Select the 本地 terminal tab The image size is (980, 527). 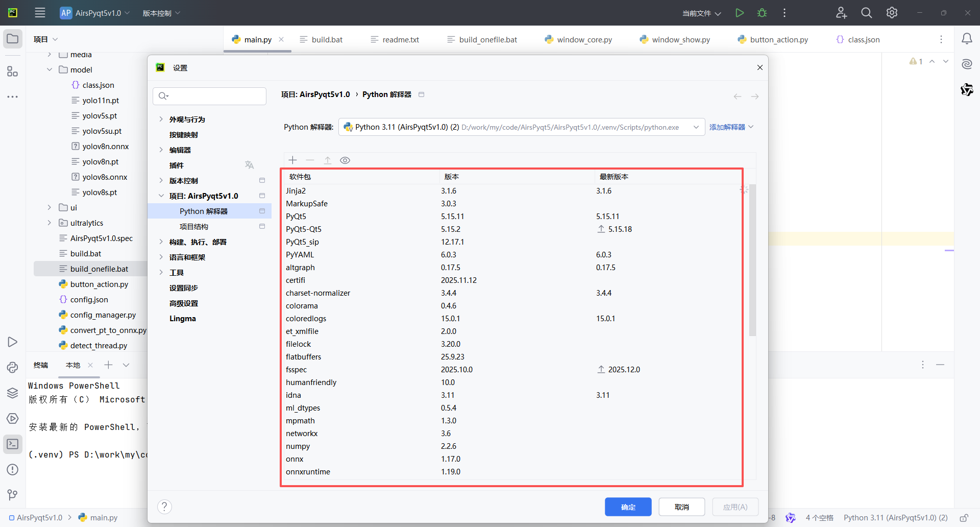[x=73, y=365]
